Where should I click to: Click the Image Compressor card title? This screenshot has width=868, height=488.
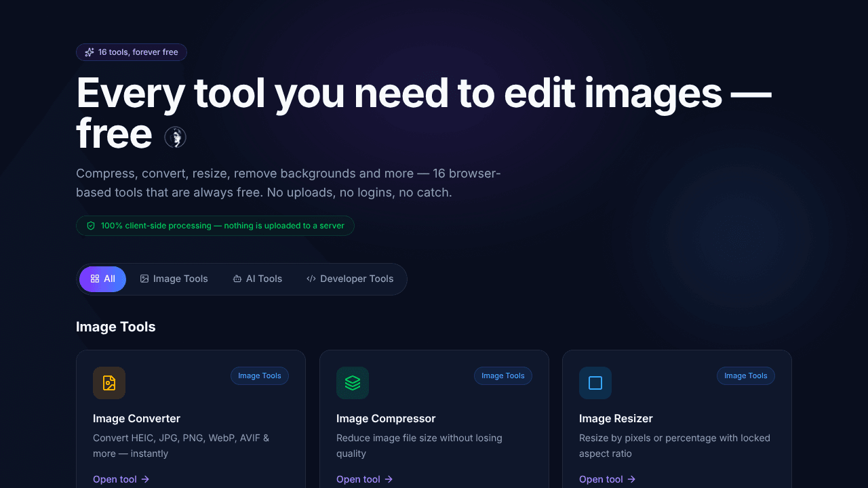tap(386, 419)
